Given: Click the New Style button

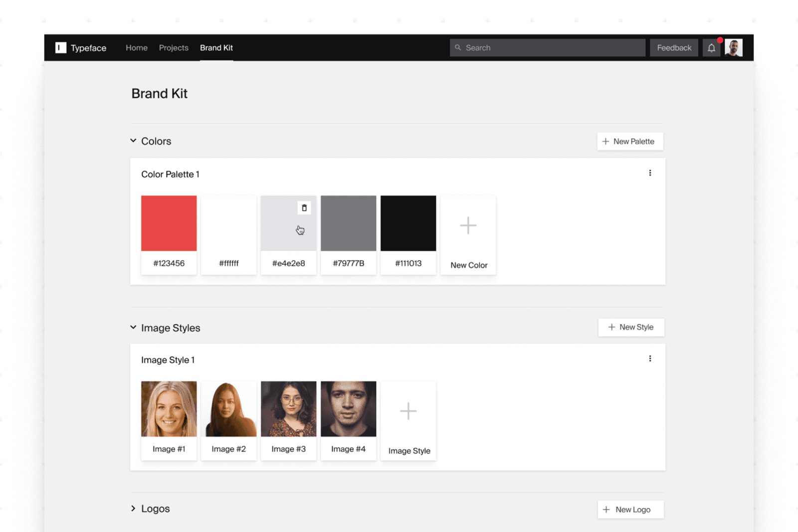Looking at the screenshot, I should [631, 327].
